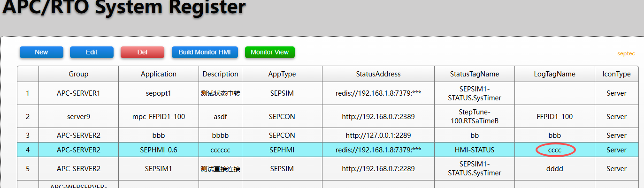Select the mpc-FFPID1-100 application cell

(x=159, y=117)
